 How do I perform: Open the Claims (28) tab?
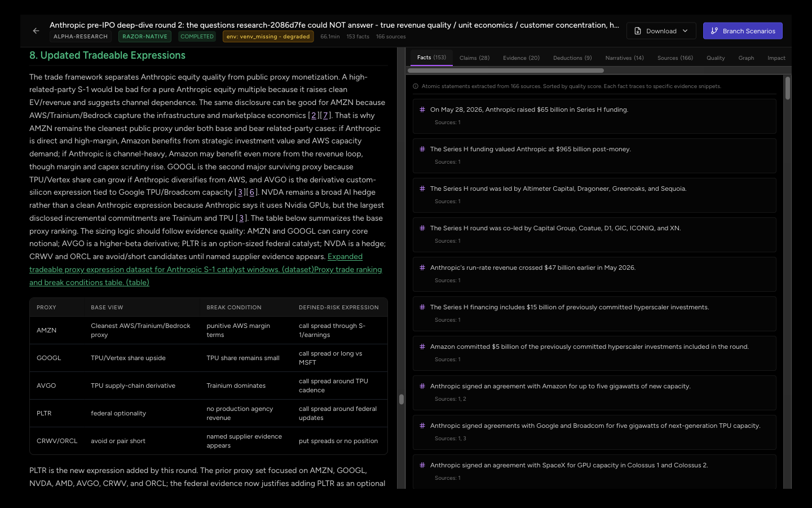(x=474, y=58)
